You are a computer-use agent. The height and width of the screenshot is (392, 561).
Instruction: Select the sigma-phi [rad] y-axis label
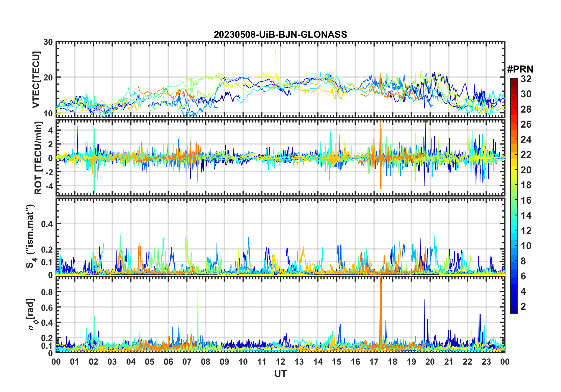click(31, 314)
